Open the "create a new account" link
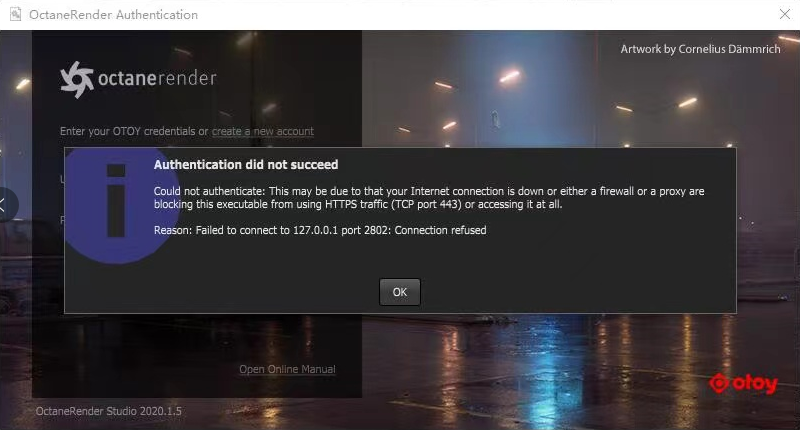The image size is (800, 430). [263, 131]
